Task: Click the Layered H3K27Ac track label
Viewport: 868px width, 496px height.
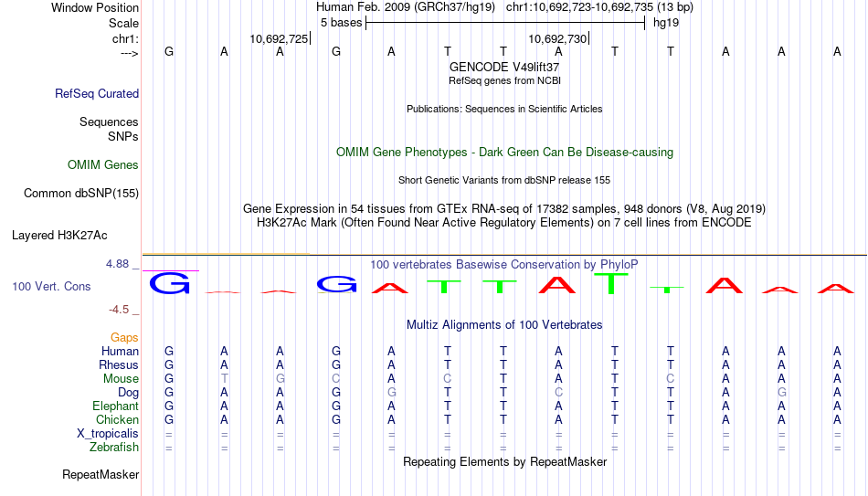Action: (x=59, y=236)
